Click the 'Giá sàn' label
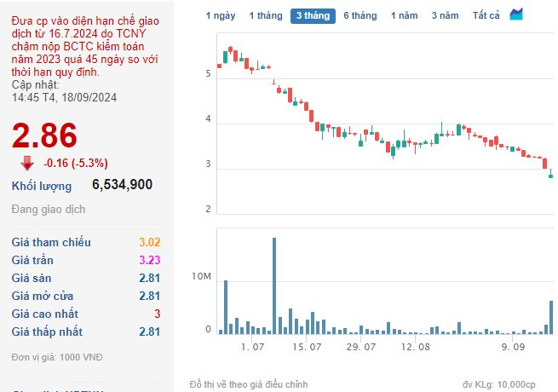 point(32,278)
